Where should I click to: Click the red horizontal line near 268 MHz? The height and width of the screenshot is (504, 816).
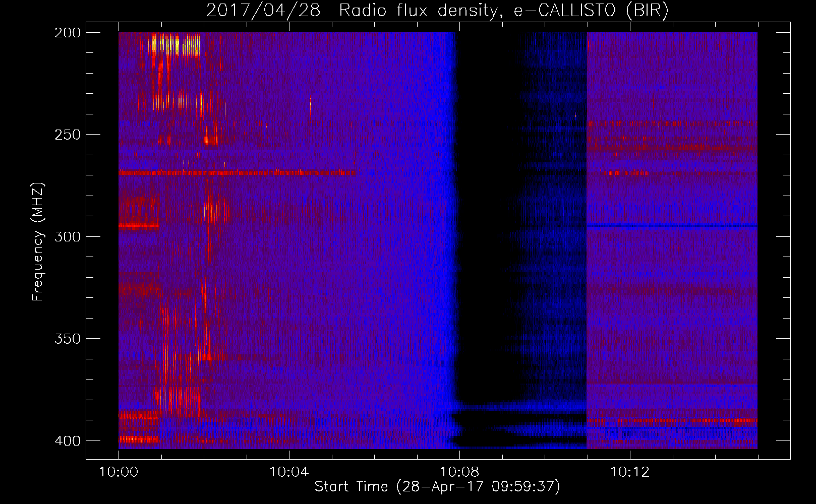click(237, 173)
